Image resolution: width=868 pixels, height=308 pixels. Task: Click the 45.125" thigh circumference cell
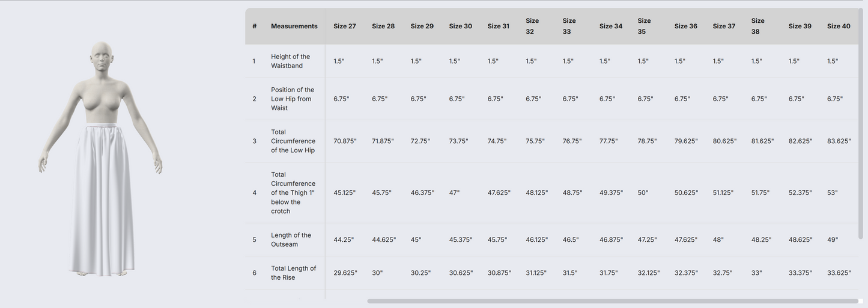[x=344, y=193]
